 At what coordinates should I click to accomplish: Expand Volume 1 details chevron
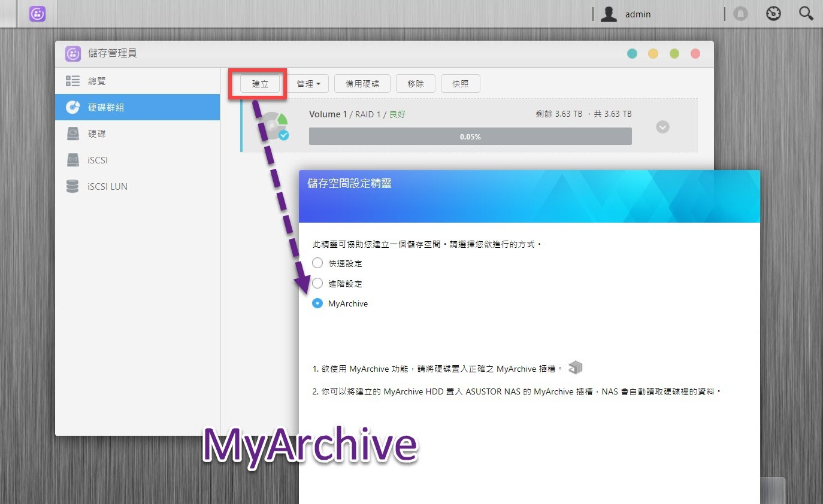(662, 127)
